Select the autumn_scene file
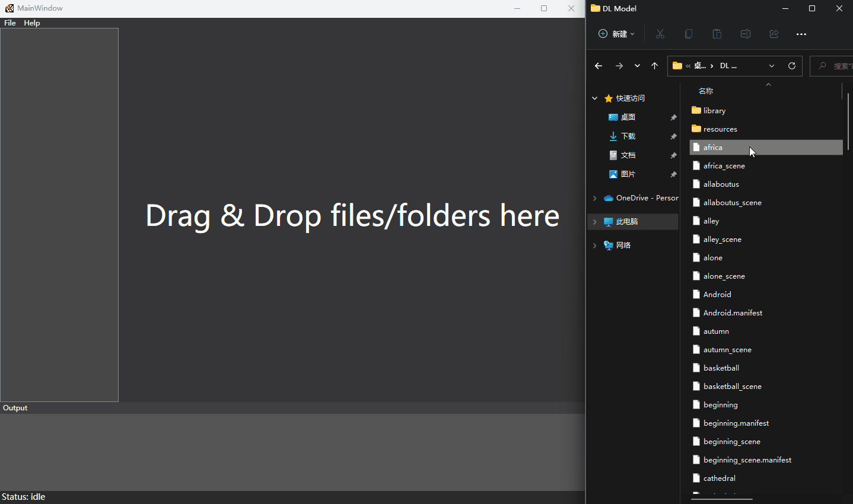The height and width of the screenshot is (504, 853). (x=766, y=350)
